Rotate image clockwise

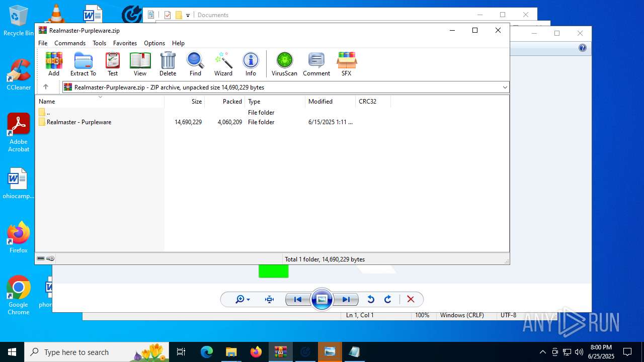388,300
